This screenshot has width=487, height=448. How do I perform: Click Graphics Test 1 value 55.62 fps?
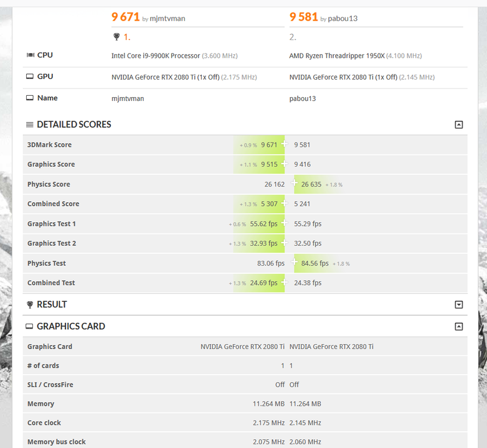coord(263,224)
